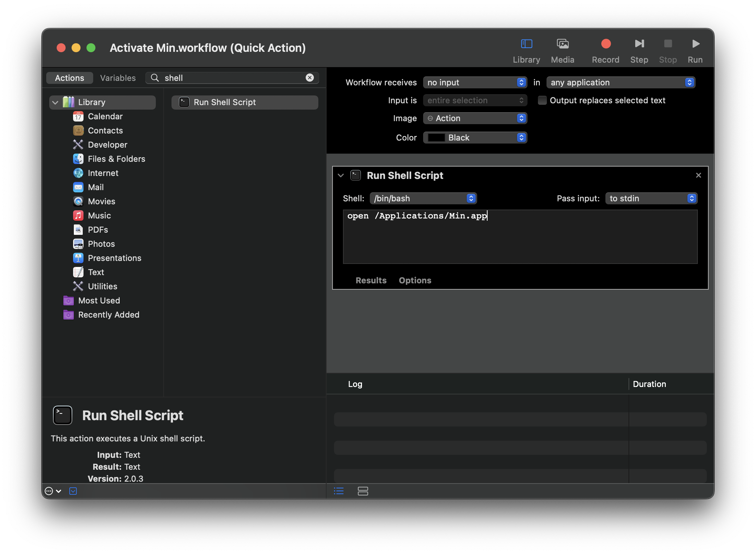Click inside the shell script text area
This screenshot has width=756, height=554.
pyautogui.click(x=520, y=239)
